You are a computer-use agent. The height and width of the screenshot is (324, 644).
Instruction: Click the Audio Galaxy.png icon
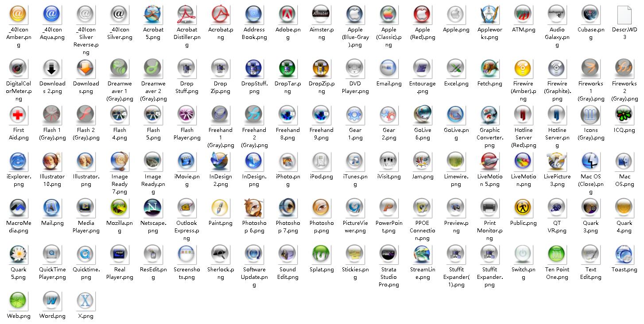click(557, 14)
